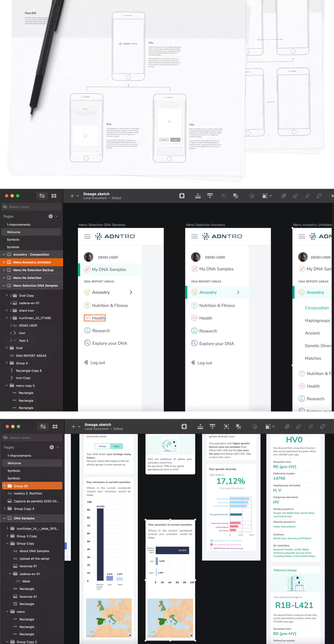
Task: Click Send Backward icon in lower Sketch toolbar
Action: point(212,426)
